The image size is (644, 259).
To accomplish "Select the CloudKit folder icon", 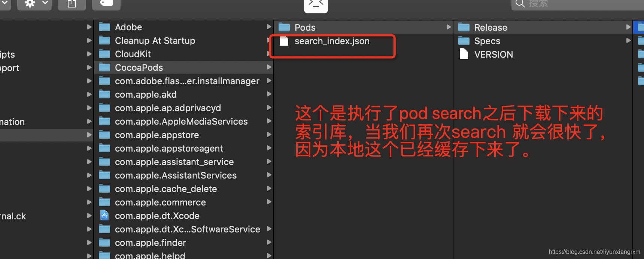I will click(x=104, y=54).
